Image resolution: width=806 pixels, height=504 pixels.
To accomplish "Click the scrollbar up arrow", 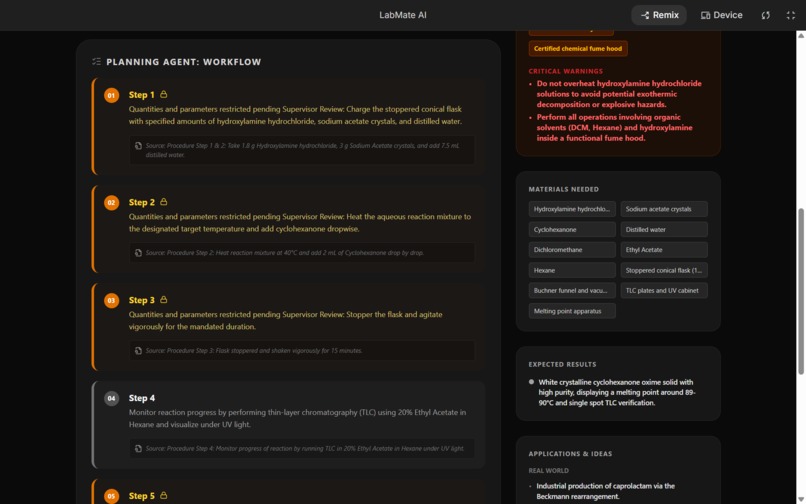I will click(x=800, y=35).
